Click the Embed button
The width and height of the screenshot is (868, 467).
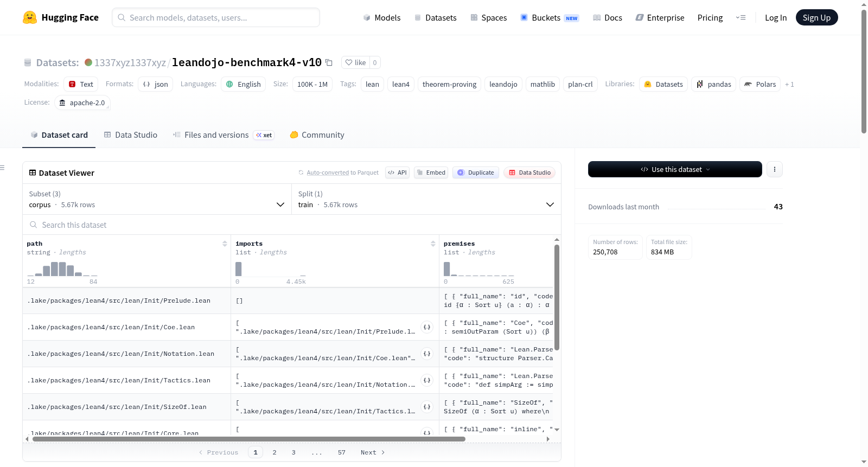(x=431, y=172)
